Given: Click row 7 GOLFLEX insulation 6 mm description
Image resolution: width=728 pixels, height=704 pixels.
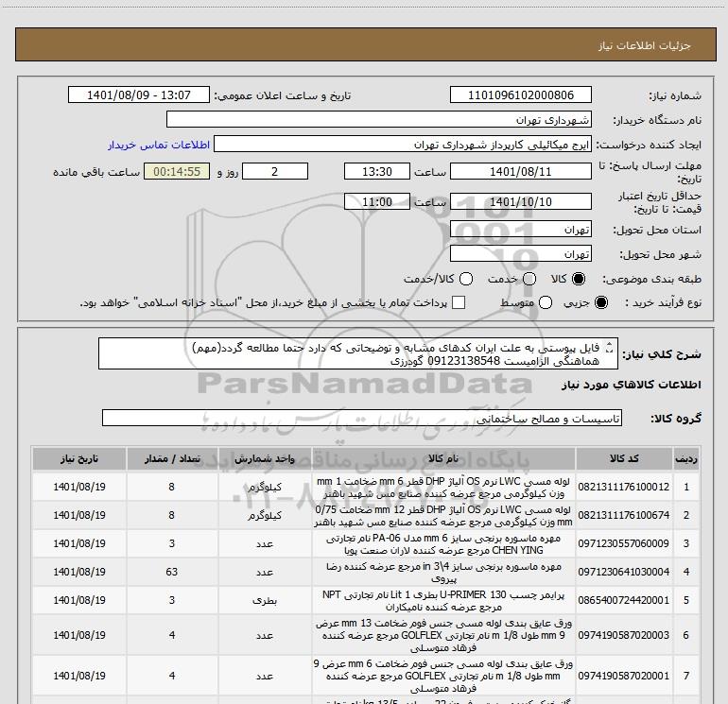Looking at the screenshot, I should tap(442, 676).
